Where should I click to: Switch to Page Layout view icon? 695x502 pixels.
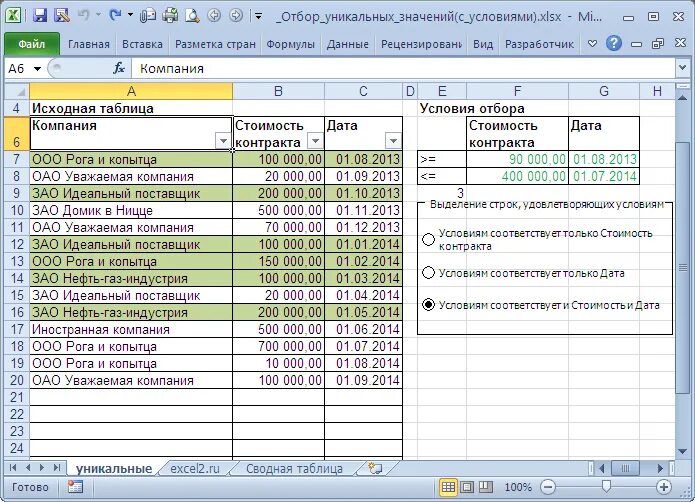(467, 487)
